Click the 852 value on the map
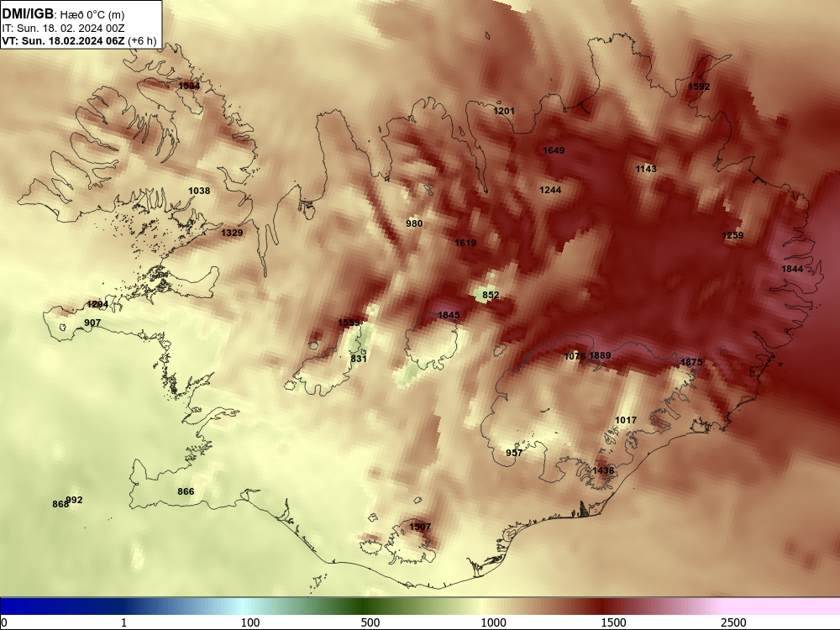840x630 pixels. pyautogui.click(x=491, y=295)
